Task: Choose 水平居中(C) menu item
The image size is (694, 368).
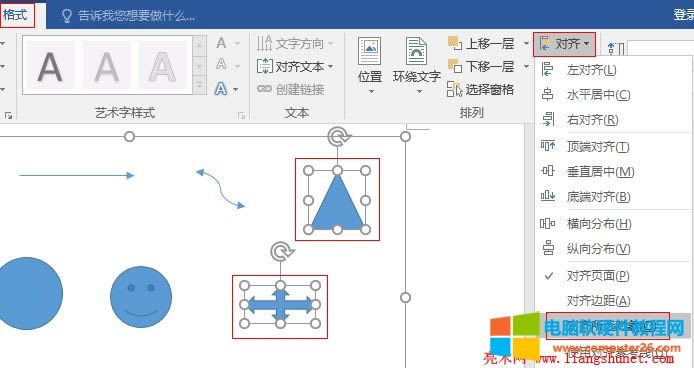Action: (x=613, y=94)
